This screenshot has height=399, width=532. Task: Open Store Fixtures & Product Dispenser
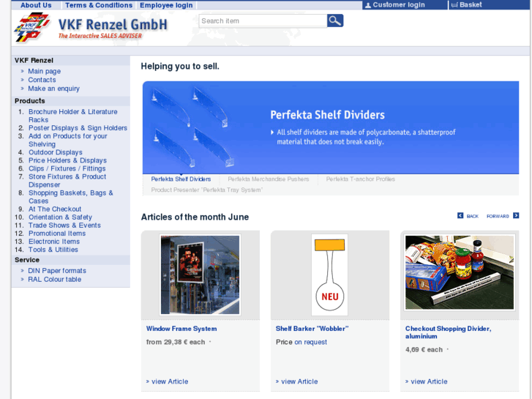click(x=67, y=181)
